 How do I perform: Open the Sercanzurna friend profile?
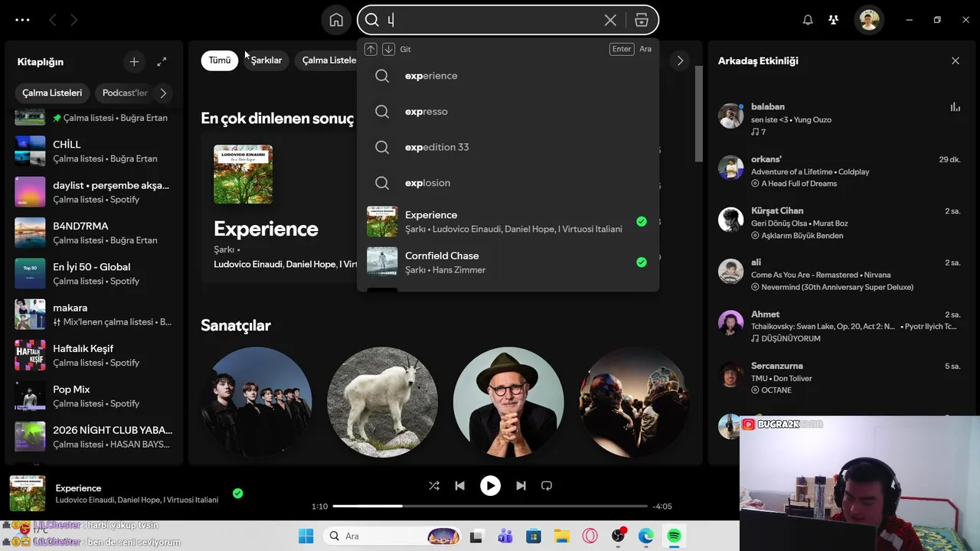click(776, 366)
